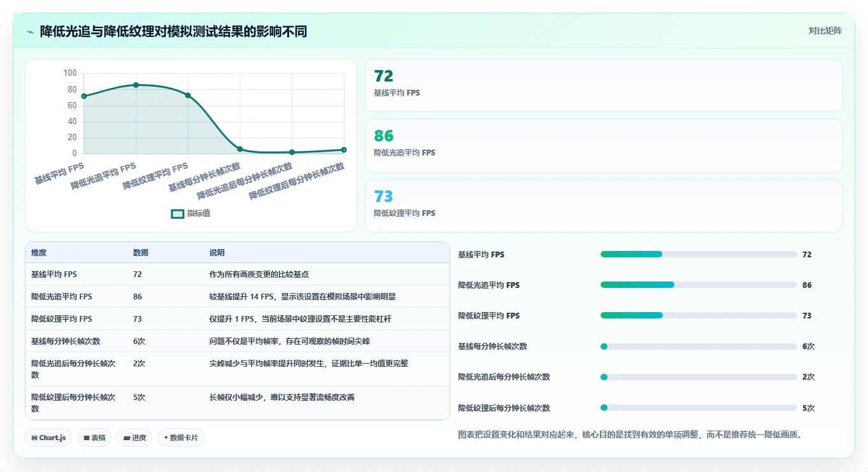Click the Chart.js tag chip
The height and width of the screenshot is (472, 868).
49,438
